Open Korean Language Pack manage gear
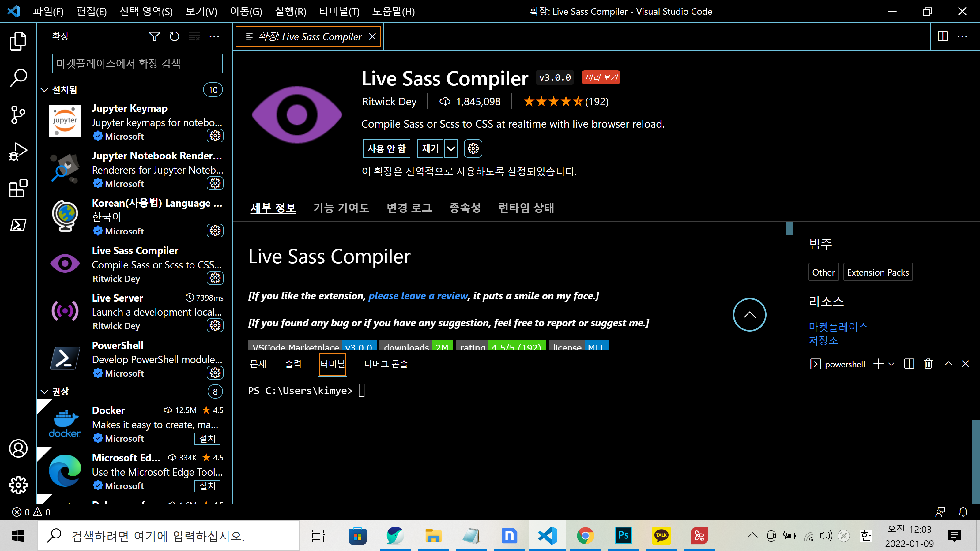This screenshot has height=551, width=980. point(215,231)
